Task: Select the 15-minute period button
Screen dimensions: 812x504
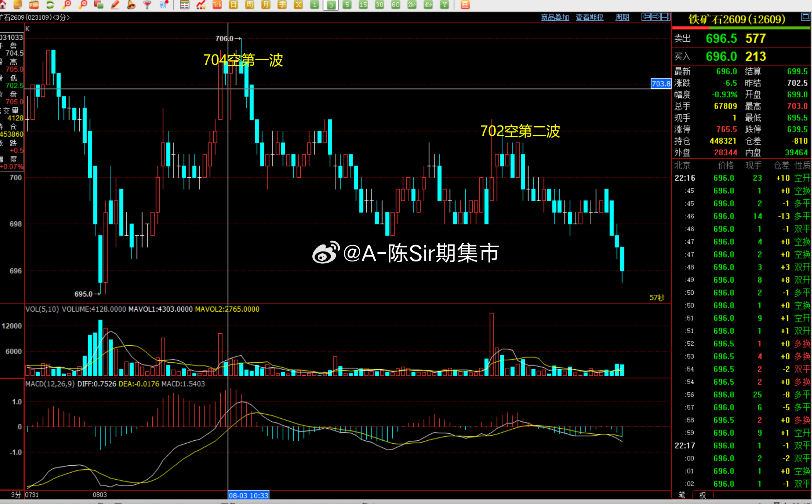Action: [x=363, y=5]
